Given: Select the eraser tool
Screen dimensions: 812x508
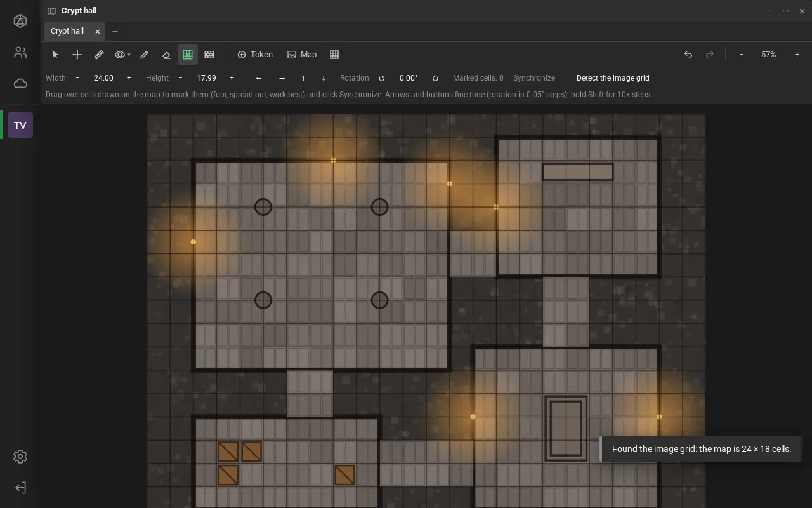Looking at the screenshot, I should (166, 55).
